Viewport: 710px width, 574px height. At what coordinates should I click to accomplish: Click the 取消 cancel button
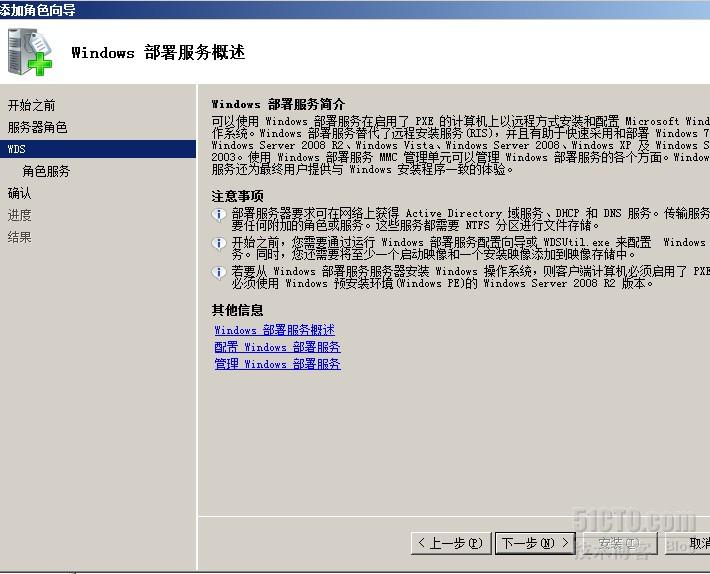pos(687,543)
